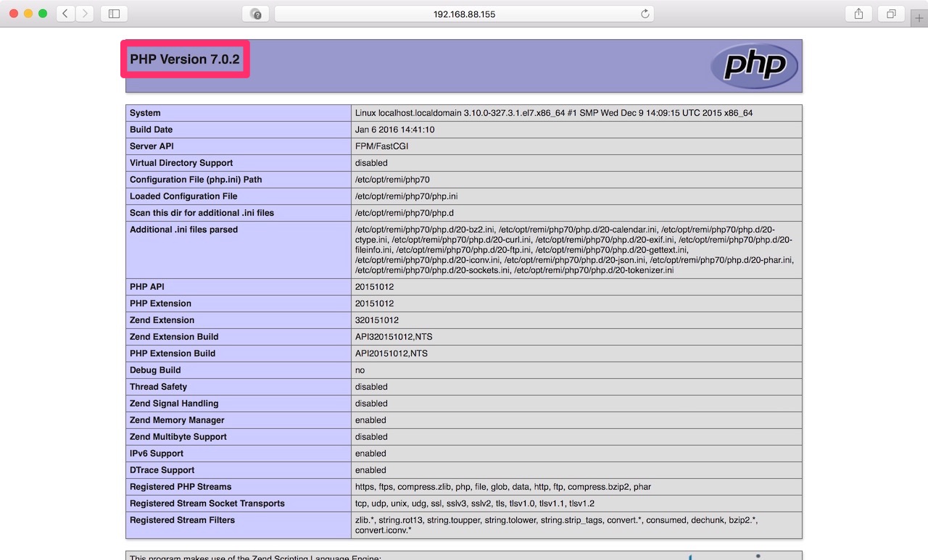928x560 pixels.
Task: Click the API20151012,NTS value
Action: [x=391, y=354]
